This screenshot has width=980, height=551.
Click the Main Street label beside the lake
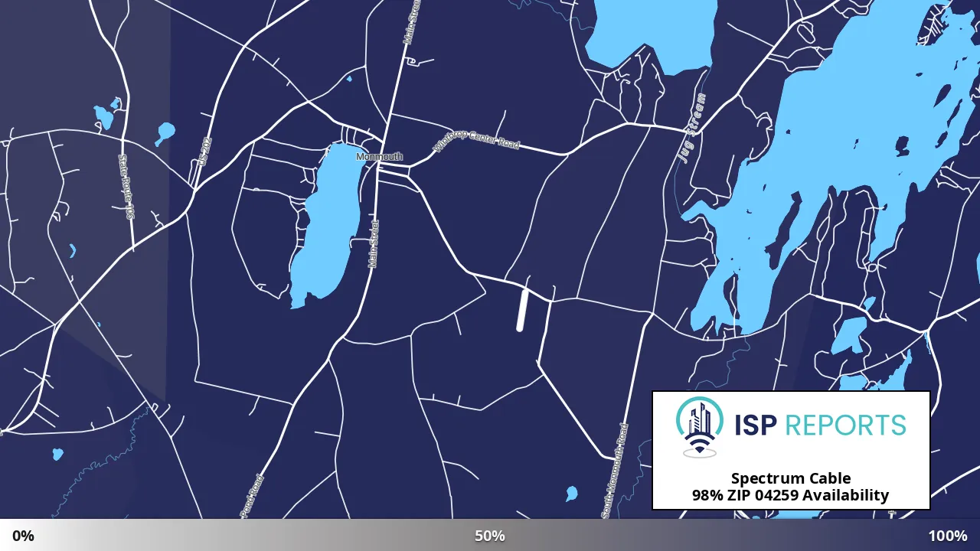pos(374,243)
